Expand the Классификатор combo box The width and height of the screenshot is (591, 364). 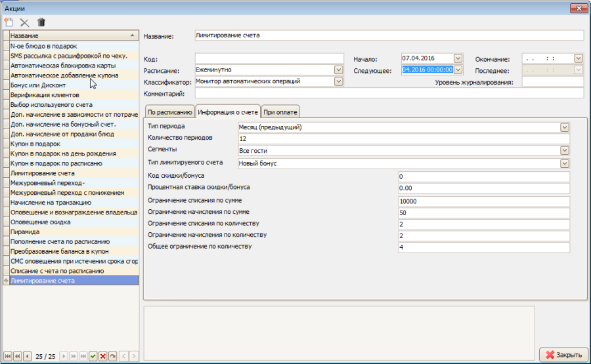pyautogui.click(x=339, y=81)
